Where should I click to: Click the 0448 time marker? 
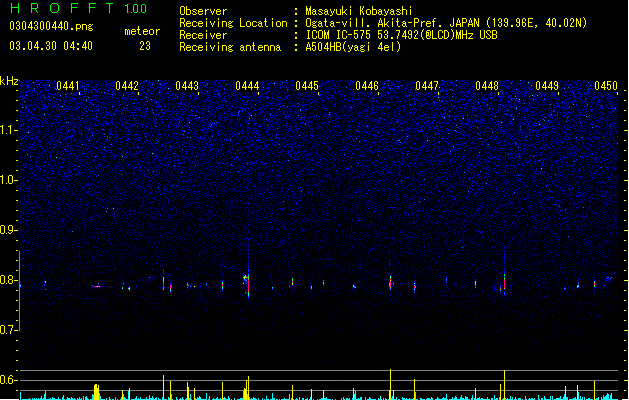point(487,86)
